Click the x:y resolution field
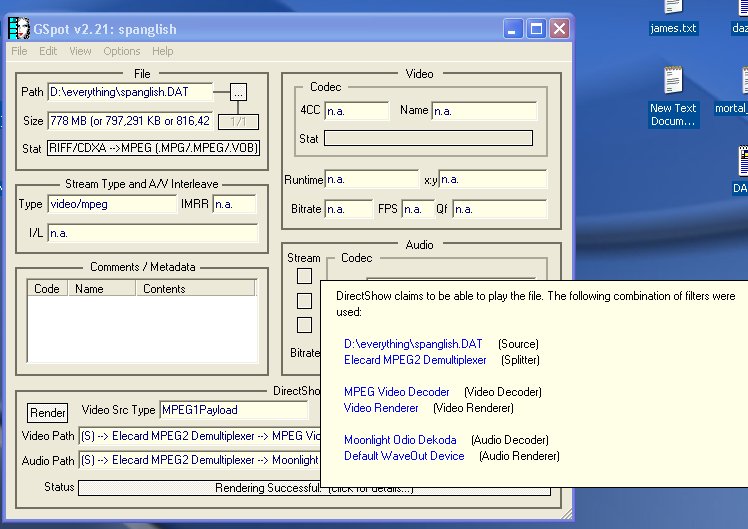 click(493, 179)
